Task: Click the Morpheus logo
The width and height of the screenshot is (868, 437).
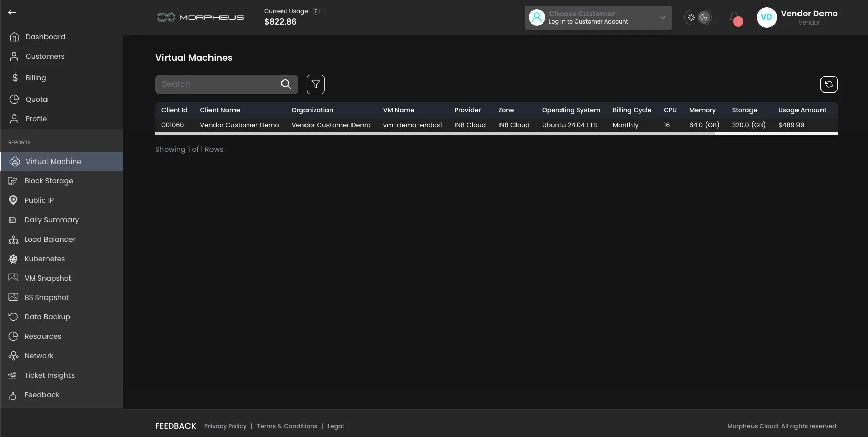Action: click(x=200, y=17)
